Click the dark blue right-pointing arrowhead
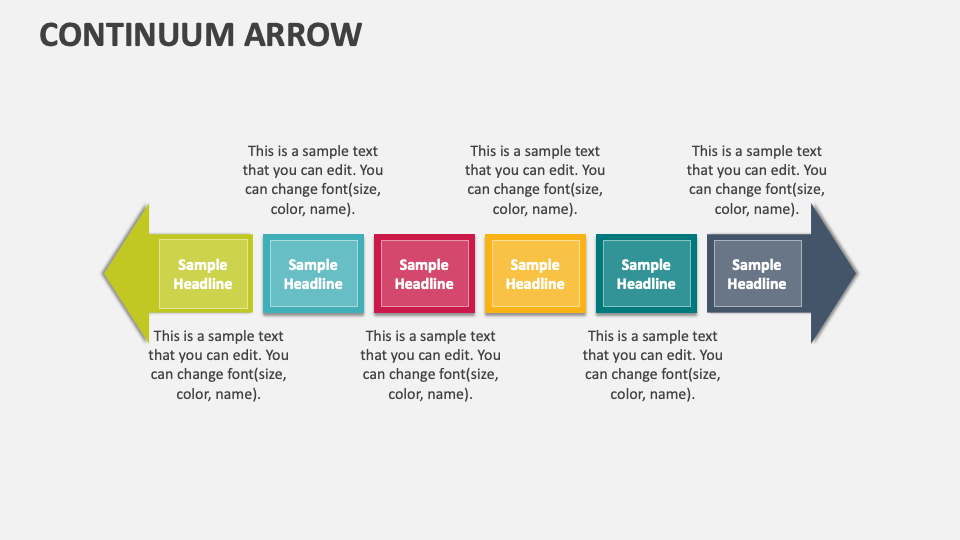The image size is (960, 540). tap(834, 273)
